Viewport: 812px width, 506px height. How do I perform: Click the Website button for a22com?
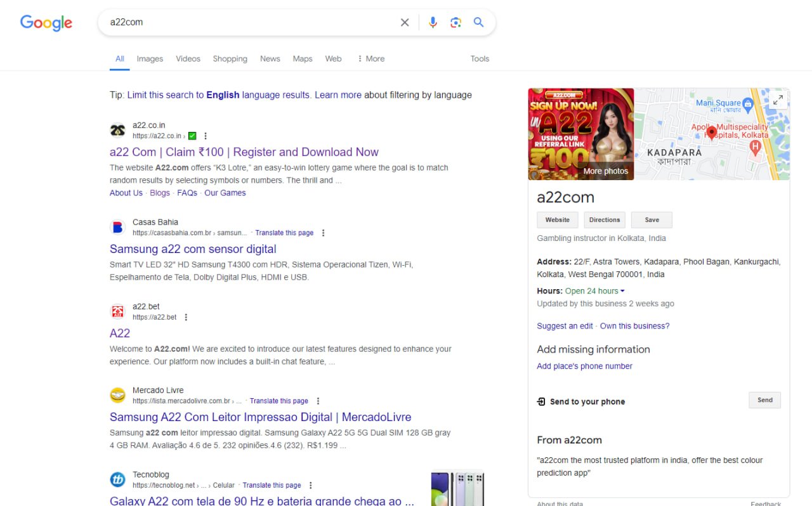(x=558, y=220)
